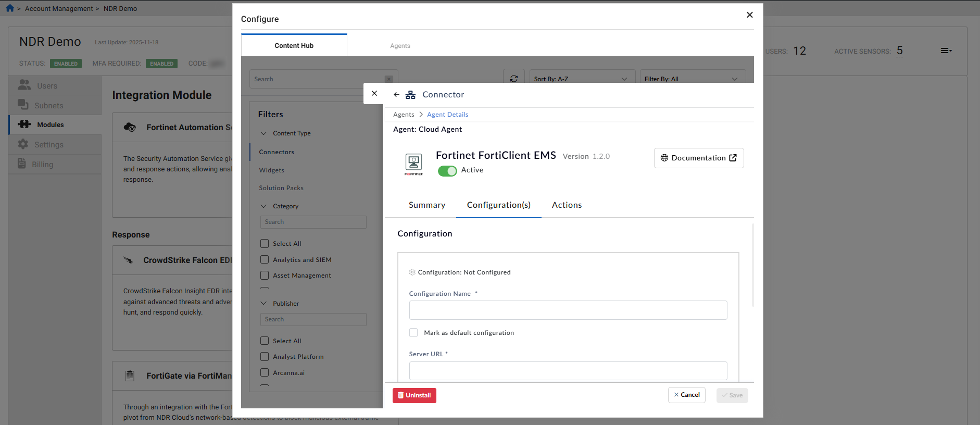The height and width of the screenshot is (425, 980).
Task: Click the active sensors count 5
Action: (900, 51)
